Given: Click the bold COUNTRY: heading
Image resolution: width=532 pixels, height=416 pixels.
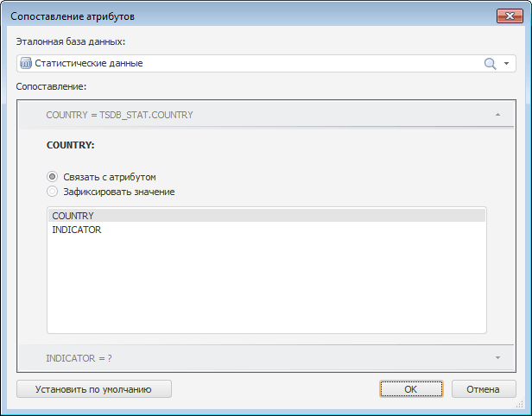Looking at the screenshot, I should click(x=70, y=145).
